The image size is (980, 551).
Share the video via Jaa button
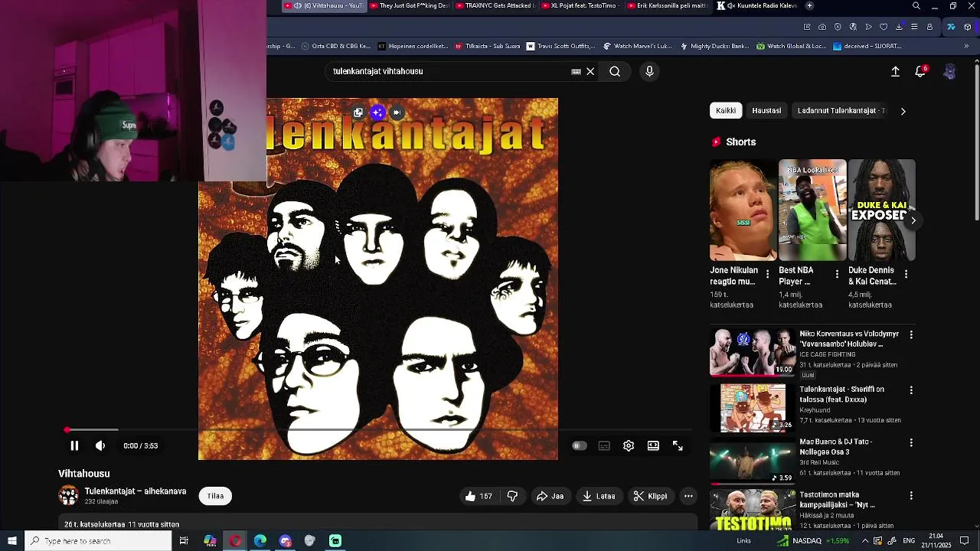(x=550, y=496)
